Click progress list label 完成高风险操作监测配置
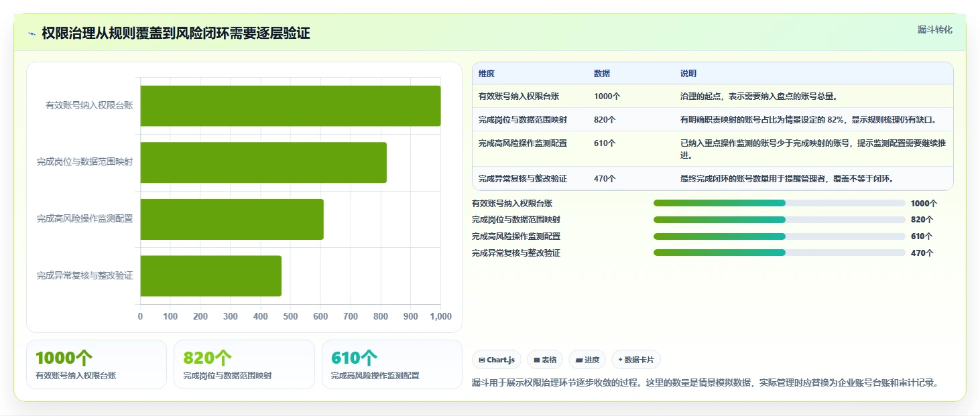The image size is (980, 416). coord(516,236)
